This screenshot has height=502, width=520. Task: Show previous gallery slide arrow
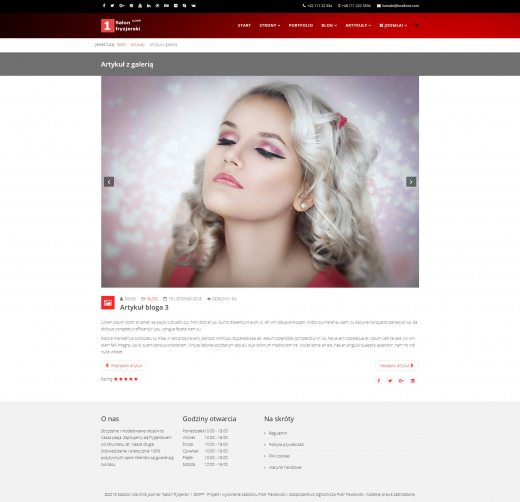click(109, 182)
